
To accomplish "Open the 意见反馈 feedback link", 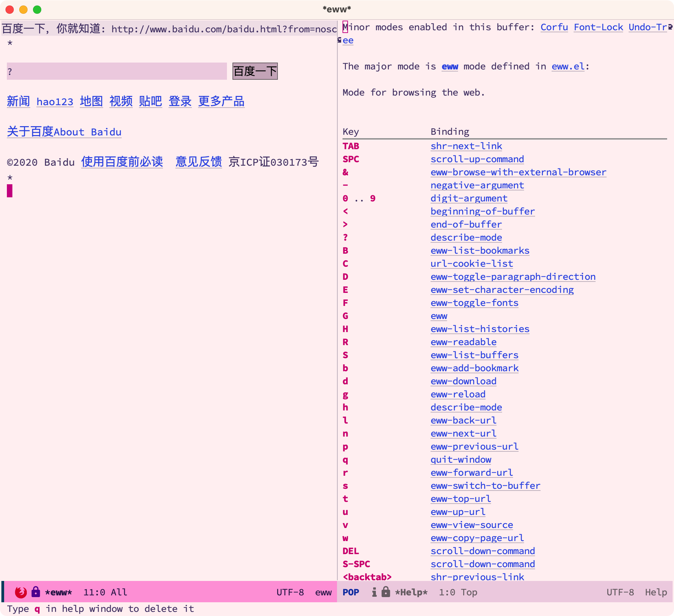I will [x=199, y=162].
